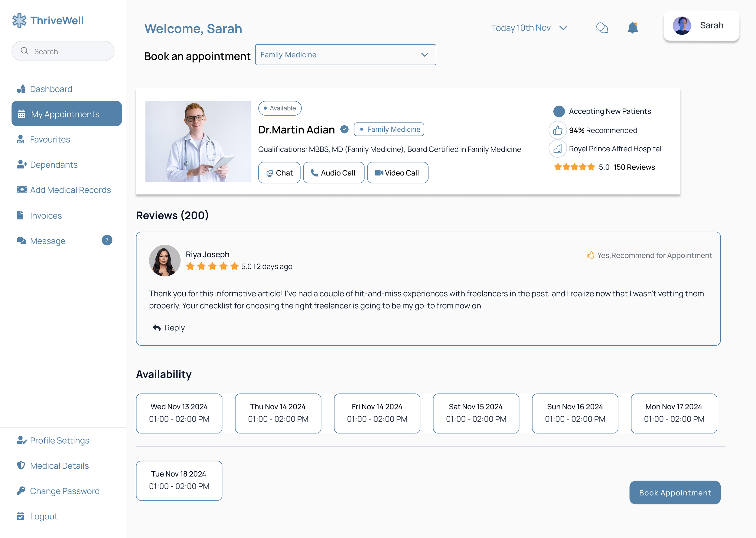The height and width of the screenshot is (538, 756).
Task: Open Sarah's profile menu
Action: (x=701, y=26)
